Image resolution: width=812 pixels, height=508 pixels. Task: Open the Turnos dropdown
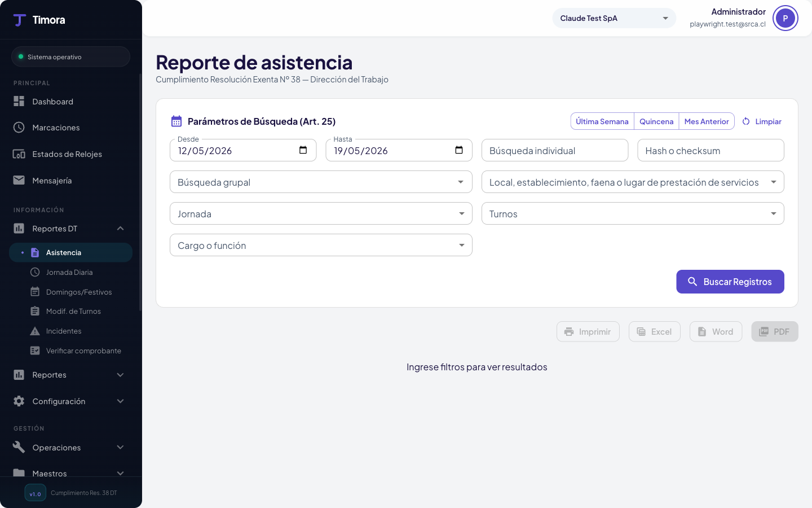pos(633,213)
